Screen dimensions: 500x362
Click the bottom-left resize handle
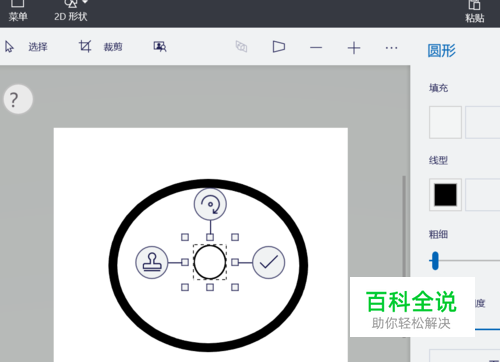coord(185,287)
